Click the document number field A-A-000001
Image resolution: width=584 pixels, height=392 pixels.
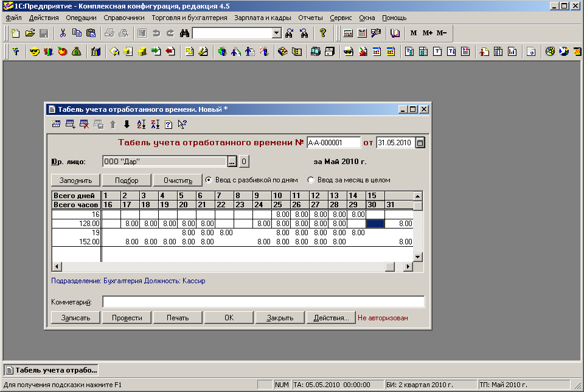click(x=333, y=143)
